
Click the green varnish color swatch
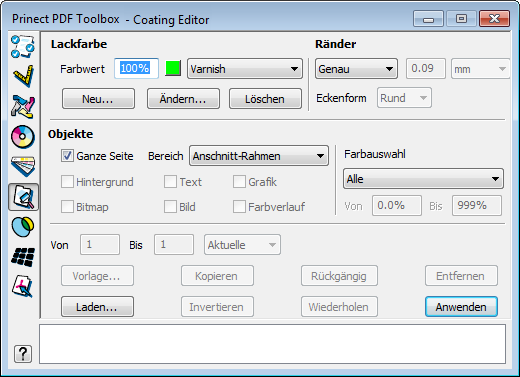(173, 68)
